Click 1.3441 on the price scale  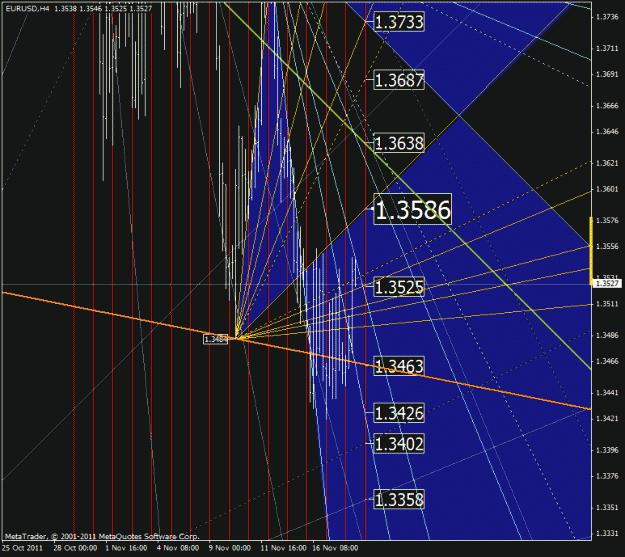tap(607, 393)
